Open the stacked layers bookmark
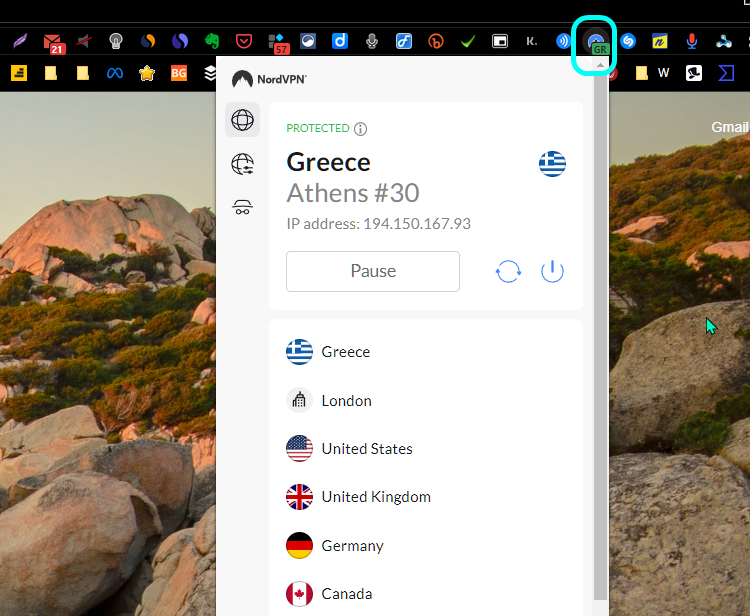This screenshot has height=616, width=750. pos(210,73)
